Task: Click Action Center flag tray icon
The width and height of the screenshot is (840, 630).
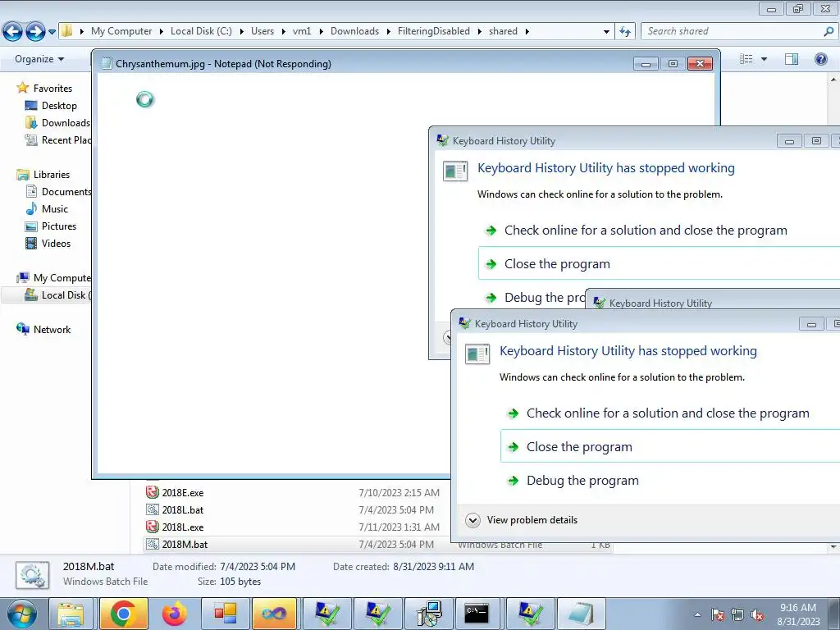Action: click(x=718, y=614)
